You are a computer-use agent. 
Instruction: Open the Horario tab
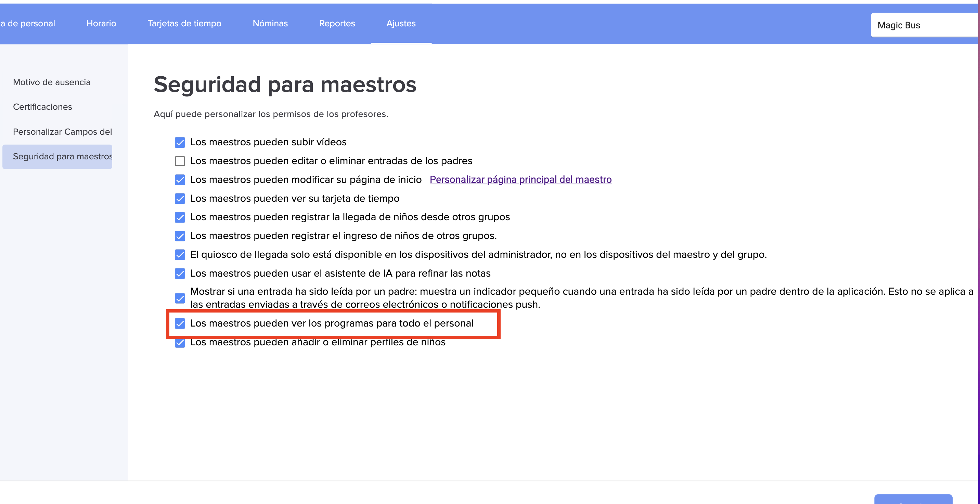[x=101, y=24]
